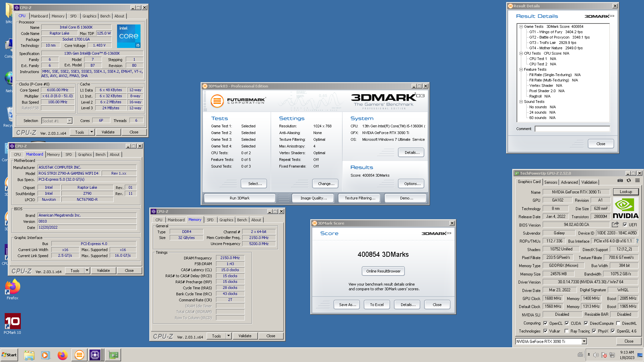Open the Validation tab in GPU-Z
This screenshot has width=644, height=362.
pos(589,182)
